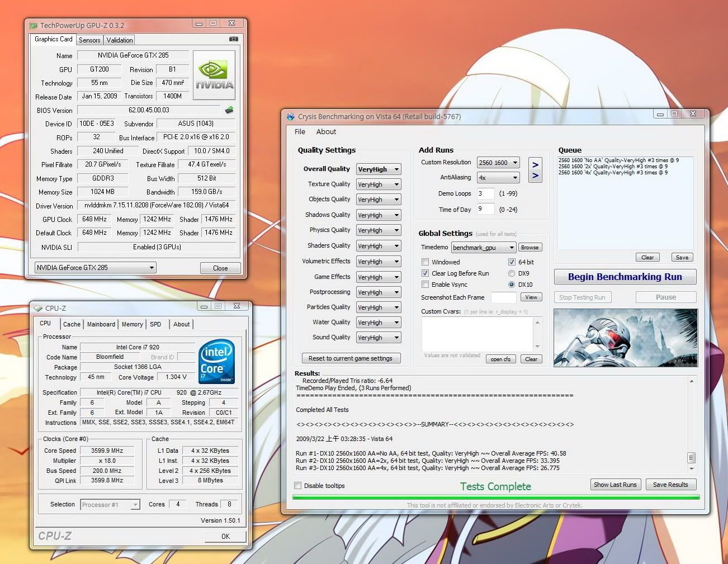Click the upper add-run arrow button
The height and width of the screenshot is (564, 728).
point(535,164)
